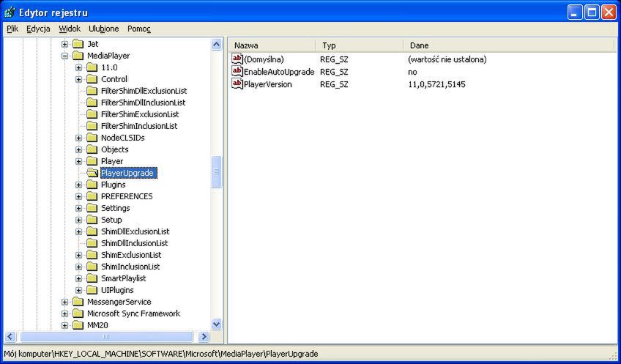Expand the Setup key
Viewport: 621px width, 364px height.
tap(78, 220)
